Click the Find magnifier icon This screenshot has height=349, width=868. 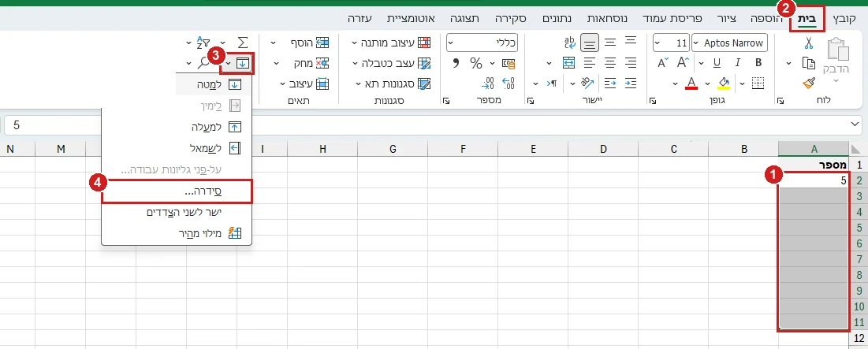(204, 62)
